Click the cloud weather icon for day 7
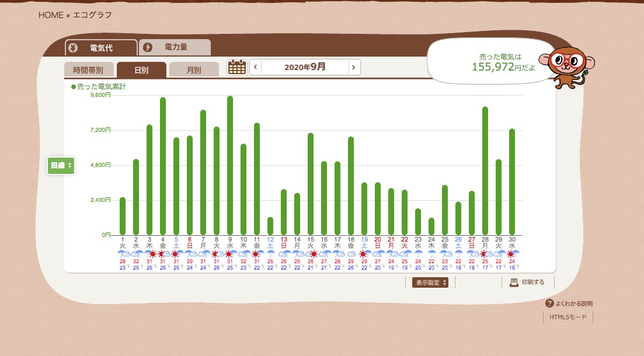The height and width of the screenshot is (356, 644). pyautogui.click(x=203, y=254)
